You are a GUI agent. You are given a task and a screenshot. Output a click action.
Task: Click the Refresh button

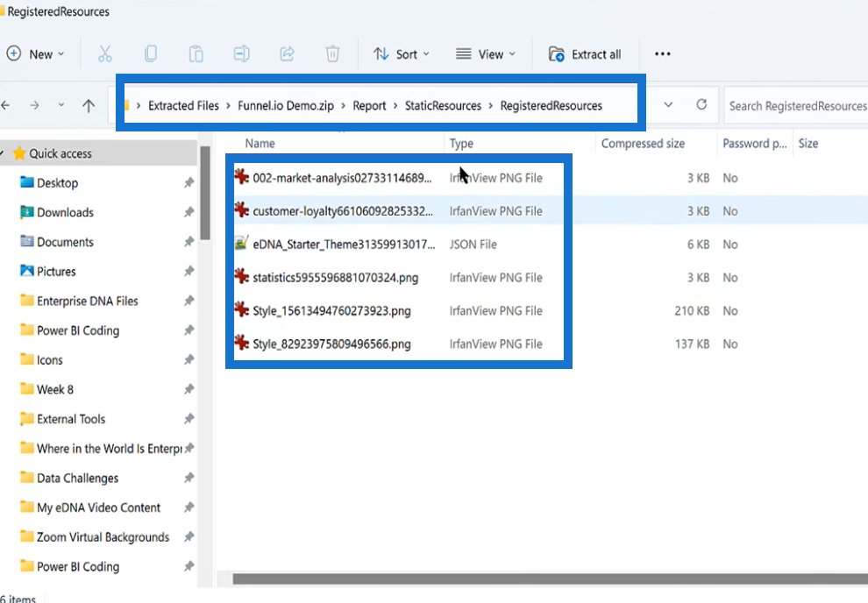[x=701, y=104]
